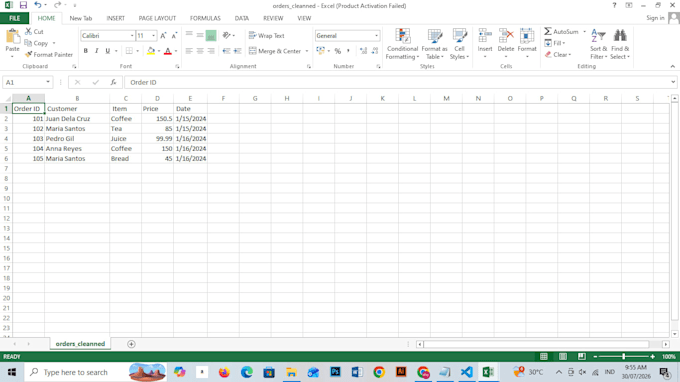Save the workbook with the floppy icon
This screenshot has width=680, height=382.
[x=23, y=5]
